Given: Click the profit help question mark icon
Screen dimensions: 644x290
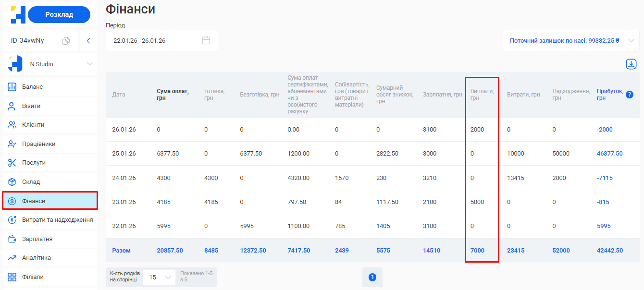Looking at the screenshot, I should pos(630,95).
